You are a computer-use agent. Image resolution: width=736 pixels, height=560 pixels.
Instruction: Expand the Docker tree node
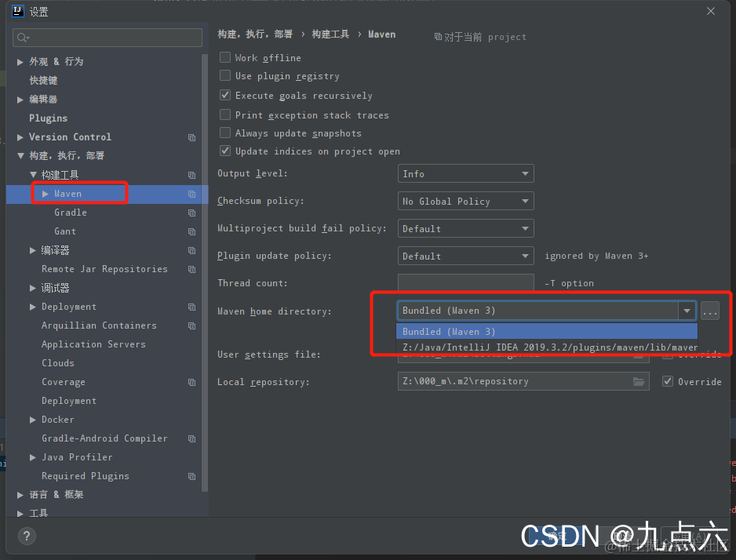[x=33, y=420]
